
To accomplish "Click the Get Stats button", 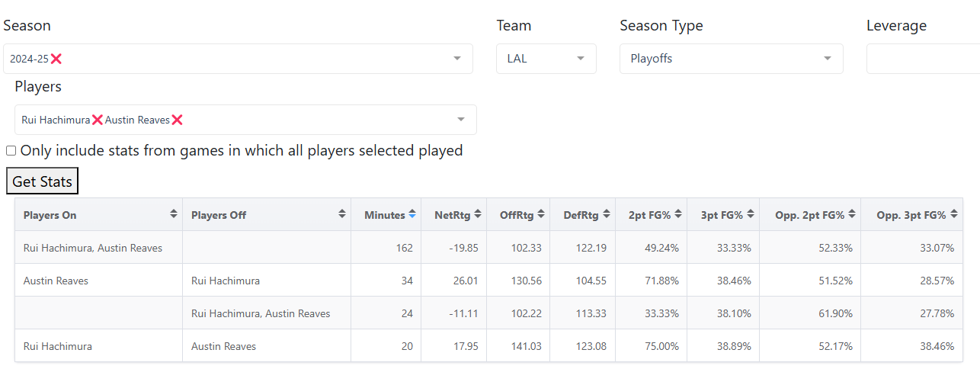I will pyautogui.click(x=42, y=181).
